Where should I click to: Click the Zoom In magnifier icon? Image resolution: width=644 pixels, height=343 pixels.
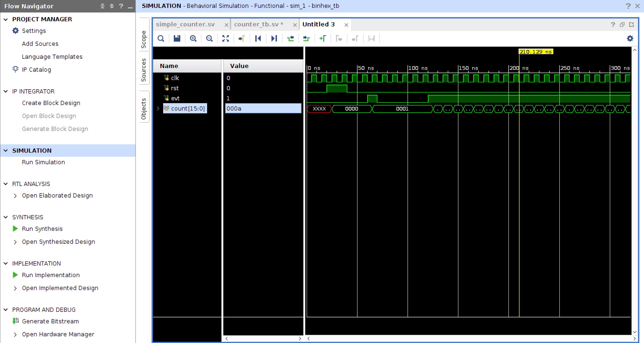point(193,38)
